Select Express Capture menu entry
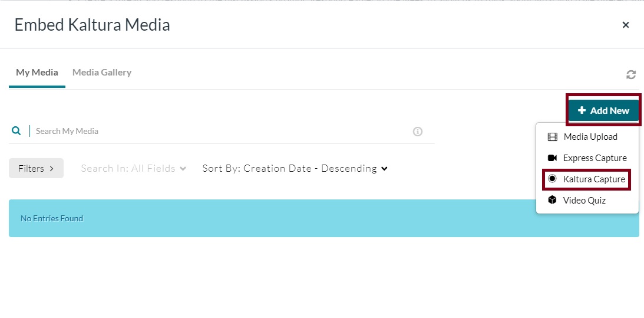Screen dimensions: 644x318 (595, 158)
